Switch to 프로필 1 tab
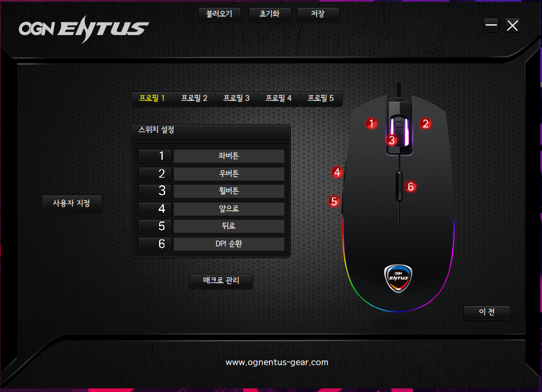Screen dimensions: 542x392 click(x=152, y=99)
